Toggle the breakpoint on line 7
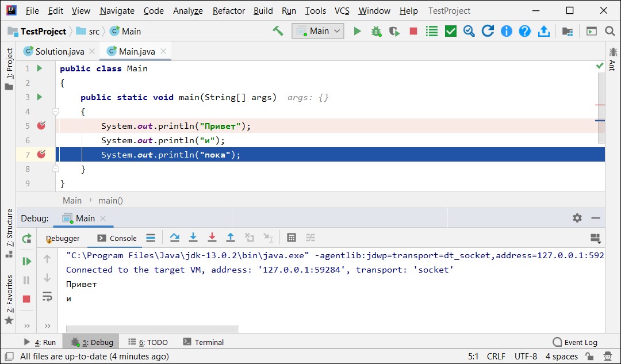 pos(41,154)
